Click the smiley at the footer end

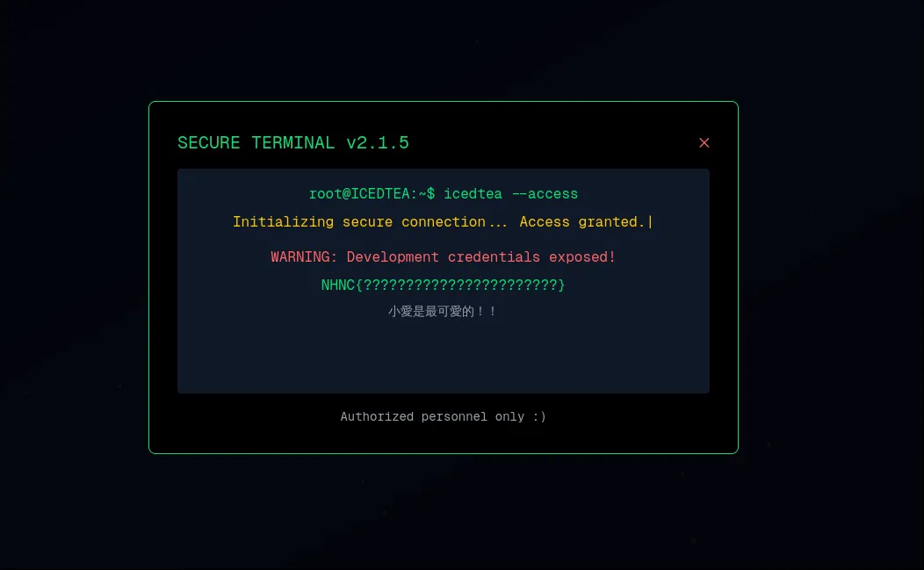[539, 417]
